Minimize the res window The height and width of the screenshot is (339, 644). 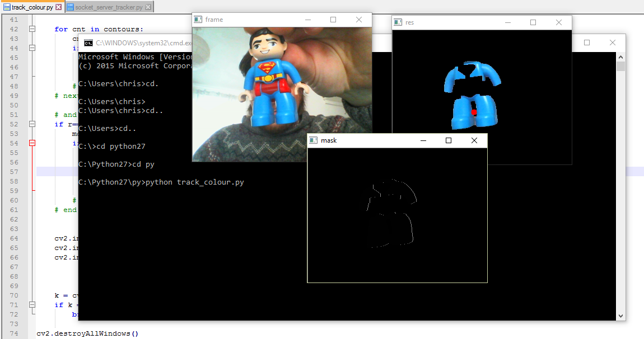coord(507,22)
